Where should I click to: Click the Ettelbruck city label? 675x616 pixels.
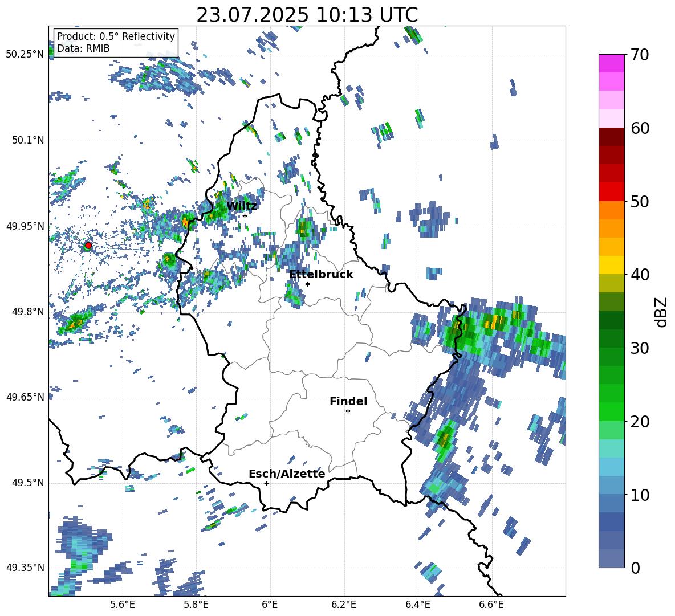(321, 275)
